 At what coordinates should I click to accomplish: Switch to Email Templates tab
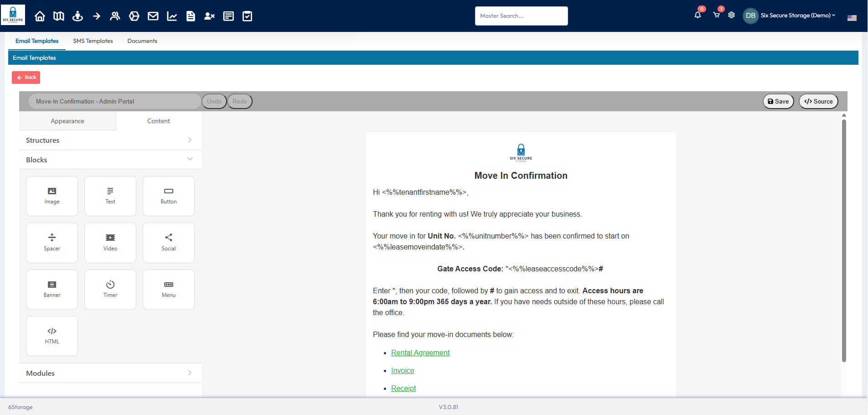pyautogui.click(x=37, y=41)
